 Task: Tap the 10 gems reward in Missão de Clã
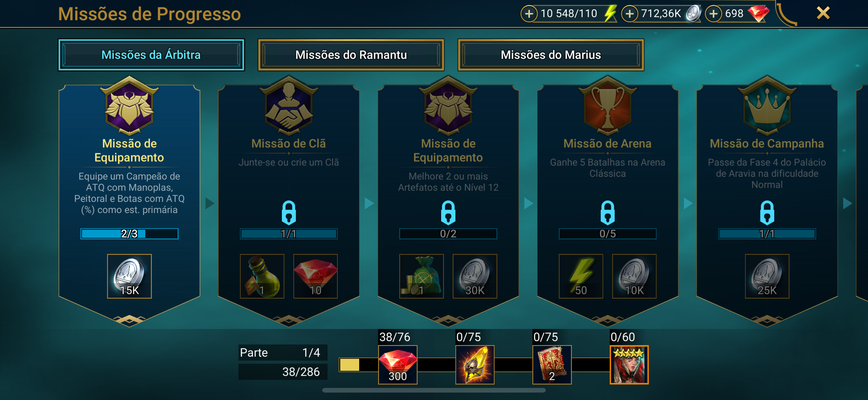tap(315, 276)
